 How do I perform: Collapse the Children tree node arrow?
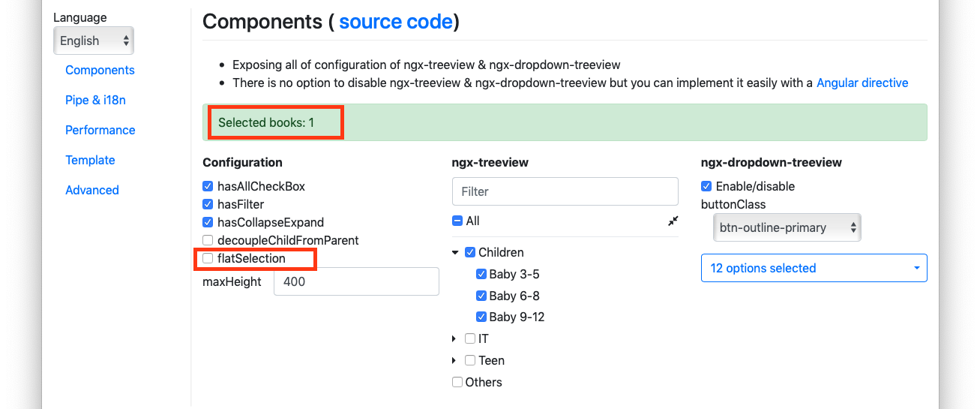455,253
